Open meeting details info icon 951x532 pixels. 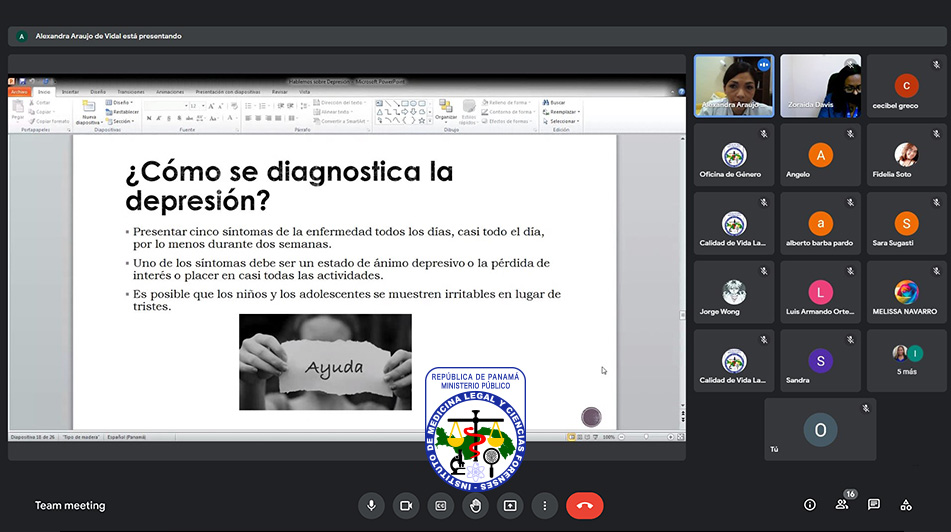coord(810,505)
